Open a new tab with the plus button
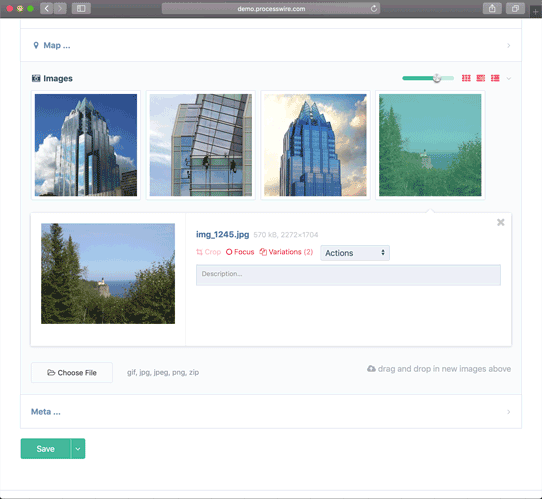 535,12
